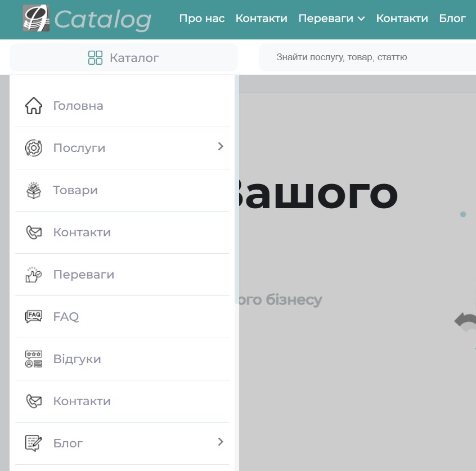Open Про нас in the top navigation

201,19
